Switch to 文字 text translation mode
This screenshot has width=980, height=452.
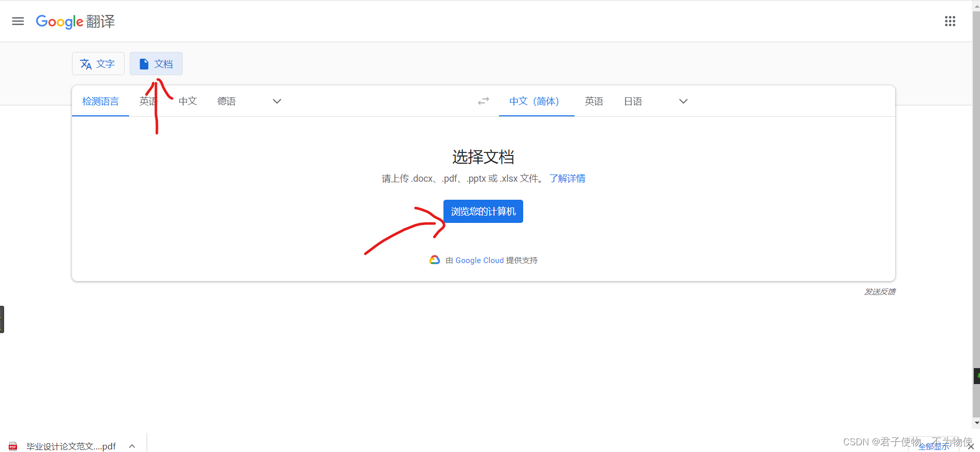coord(98,64)
